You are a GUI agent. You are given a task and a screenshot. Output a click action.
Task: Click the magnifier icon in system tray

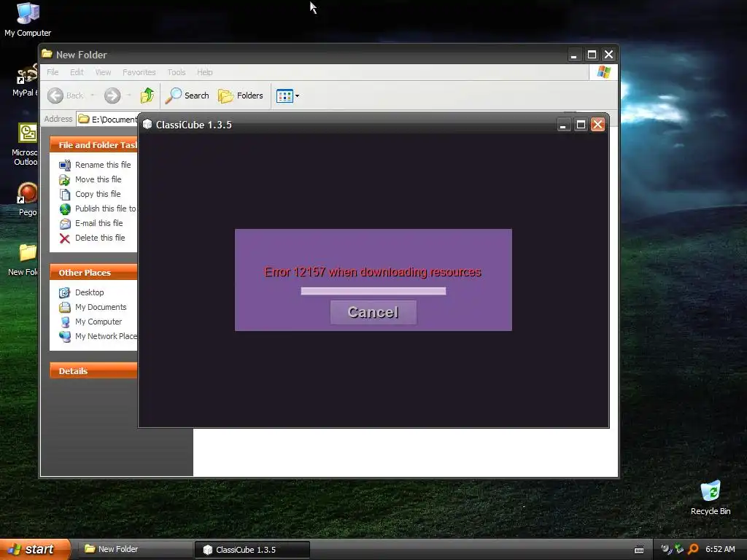[x=693, y=549]
